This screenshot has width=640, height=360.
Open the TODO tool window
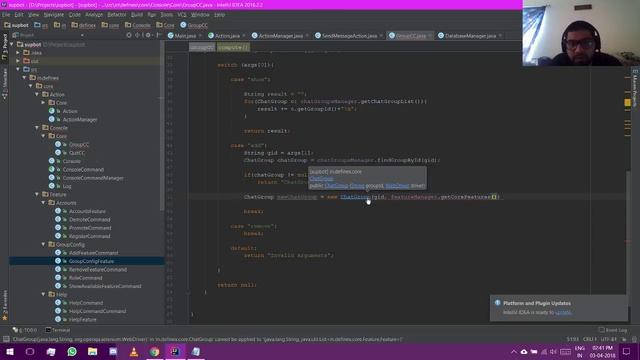[x=25, y=330]
